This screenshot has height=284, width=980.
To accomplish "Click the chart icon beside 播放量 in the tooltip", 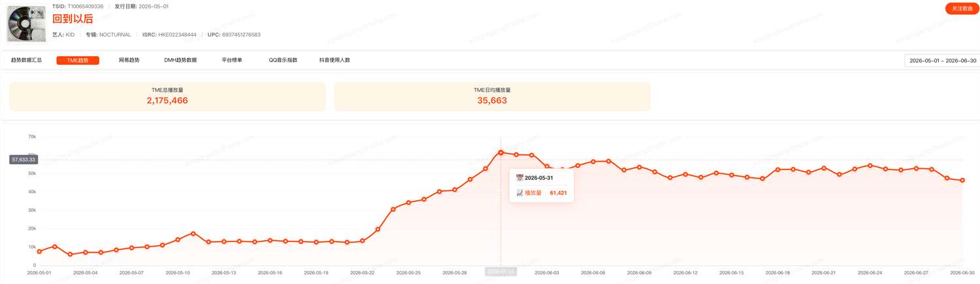I will [519, 193].
